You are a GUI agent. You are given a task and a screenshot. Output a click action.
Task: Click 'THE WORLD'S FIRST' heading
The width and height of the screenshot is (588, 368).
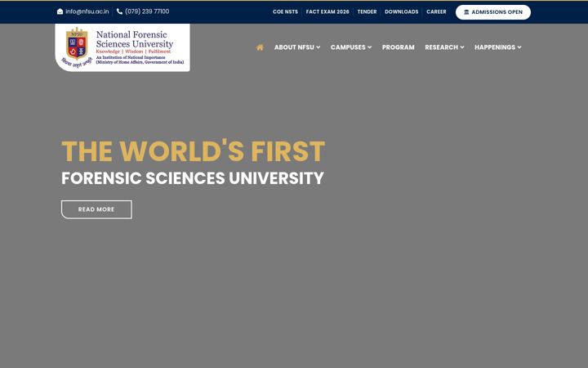pyautogui.click(x=193, y=151)
